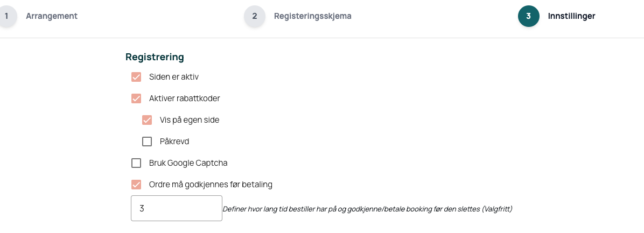Click the 'Vis på egen side' label text
644x233 pixels.
[190, 120]
